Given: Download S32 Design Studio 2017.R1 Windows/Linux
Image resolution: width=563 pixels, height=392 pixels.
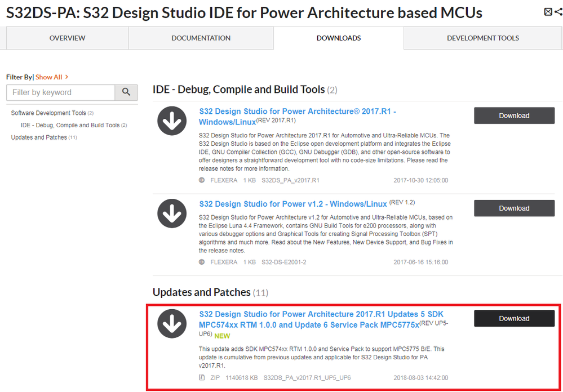Looking at the screenshot, I should tap(514, 115).
